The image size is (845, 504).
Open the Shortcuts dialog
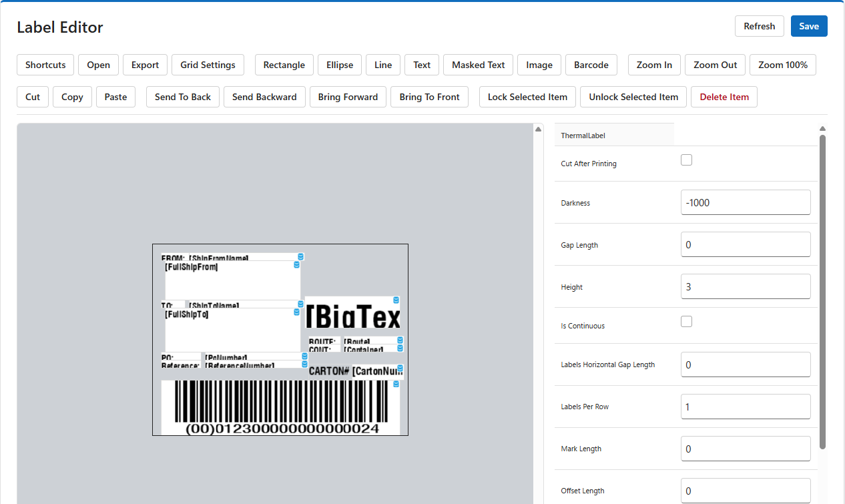(45, 65)
